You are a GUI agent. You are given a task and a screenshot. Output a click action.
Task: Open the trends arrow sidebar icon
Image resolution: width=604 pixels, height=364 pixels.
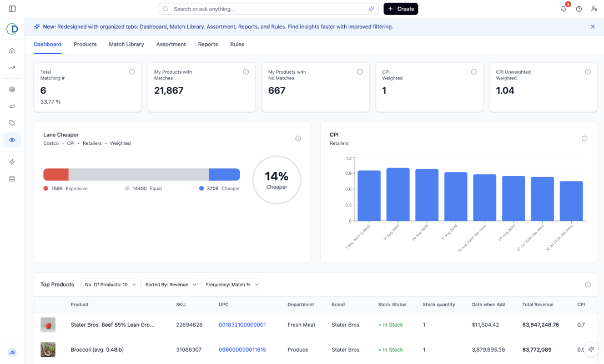(x=12, y=68)
